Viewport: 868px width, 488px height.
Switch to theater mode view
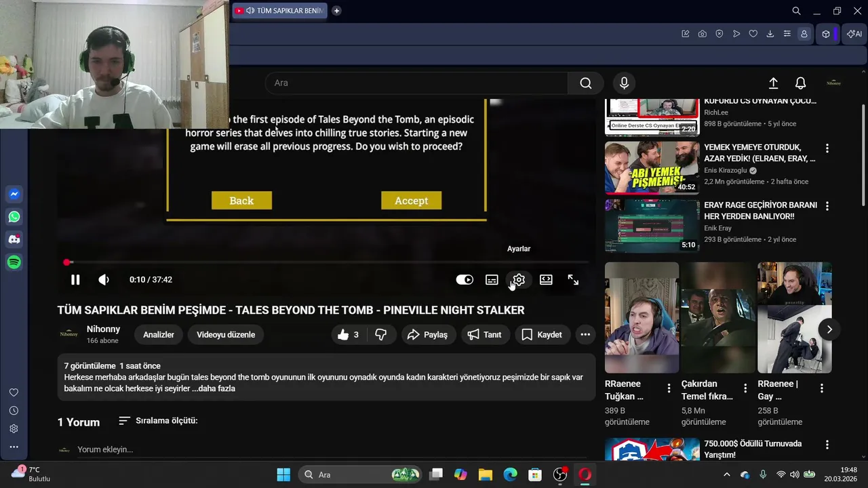pos(546,280)
